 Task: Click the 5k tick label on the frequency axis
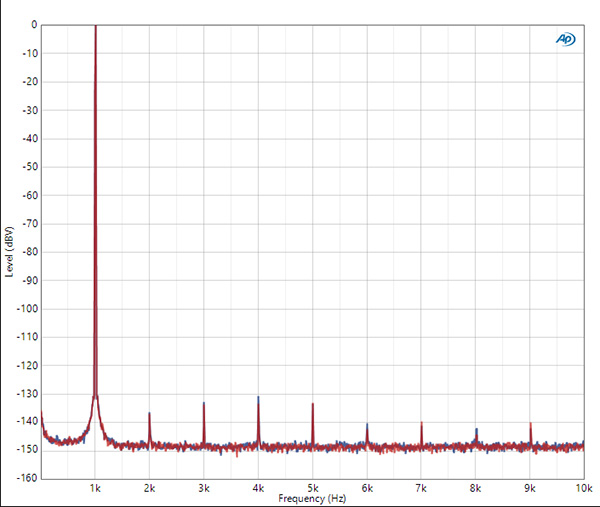313,488
